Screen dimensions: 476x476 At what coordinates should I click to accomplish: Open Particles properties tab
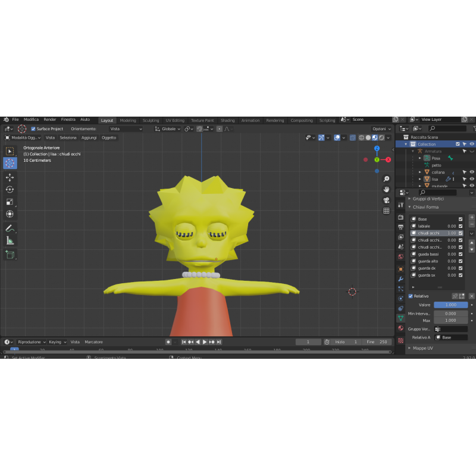coord(400,289)
